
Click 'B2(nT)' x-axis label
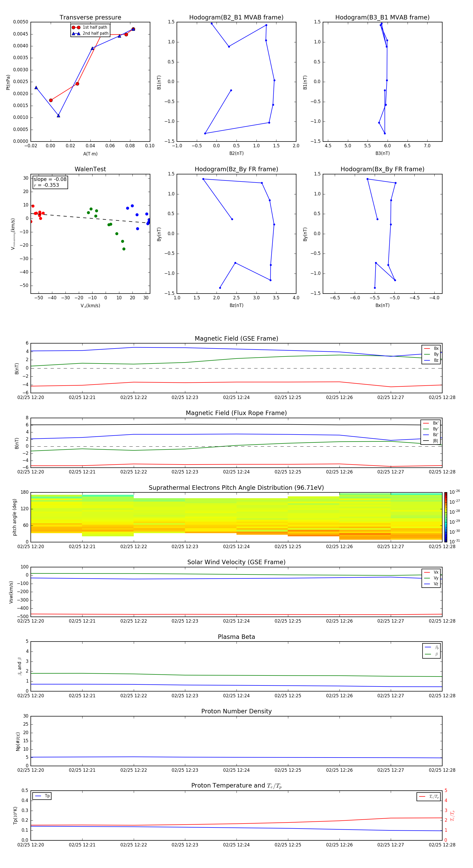click(x=236, y=153)
